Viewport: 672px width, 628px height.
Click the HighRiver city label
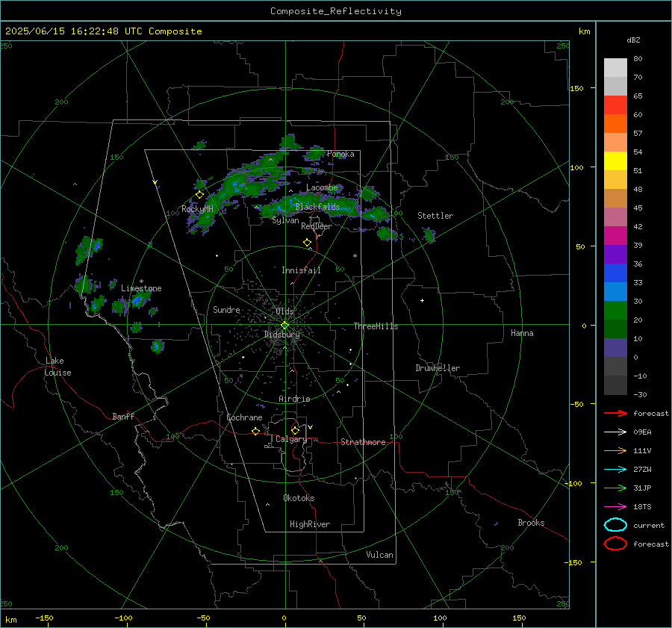310,524
